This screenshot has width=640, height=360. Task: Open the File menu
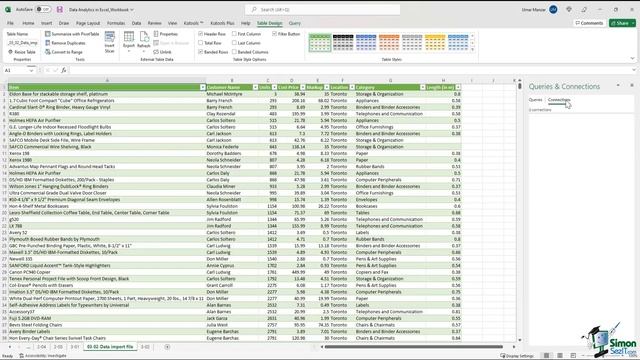[10, 23]
